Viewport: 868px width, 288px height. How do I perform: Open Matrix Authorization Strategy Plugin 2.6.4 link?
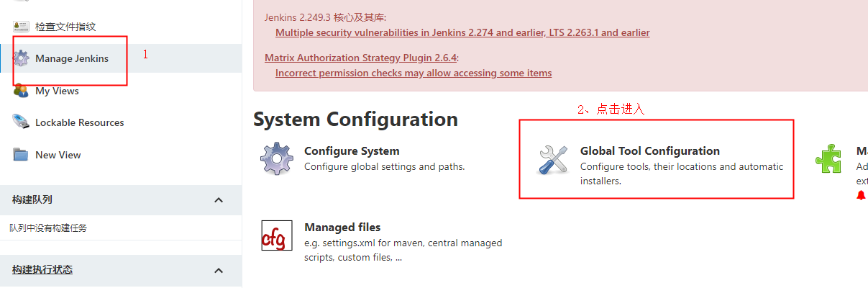point(360,58)
